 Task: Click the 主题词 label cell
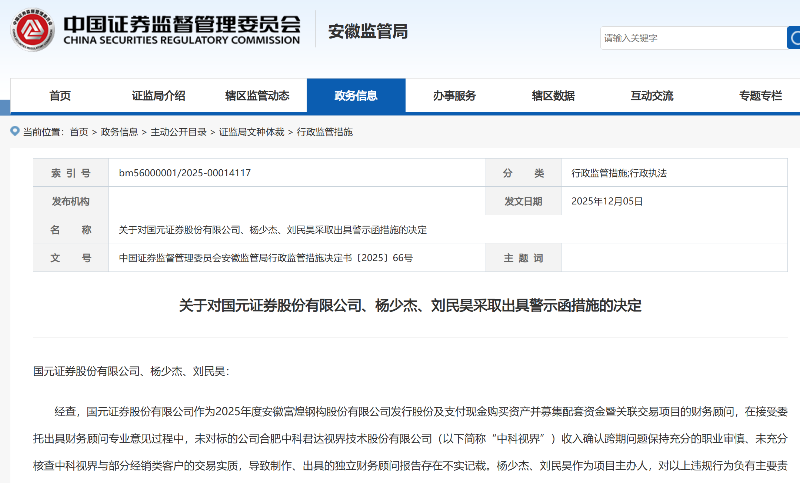pyautogui.click(x=523, y=258)
